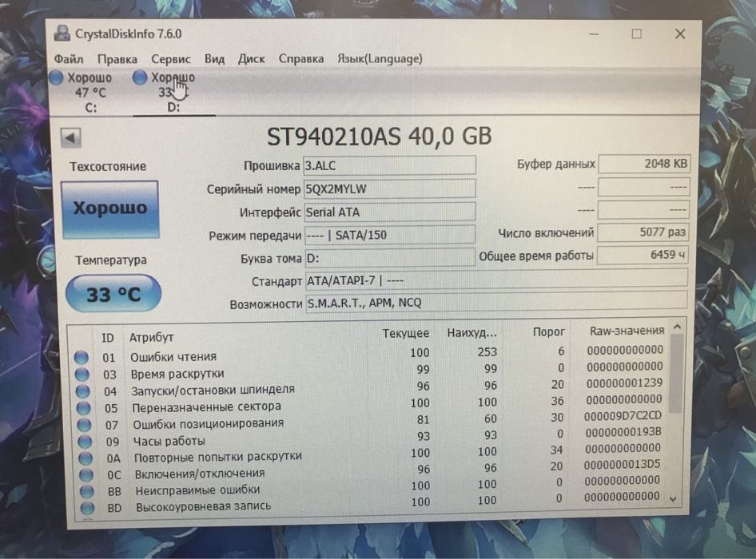The height and width of the screenshot is (559, 756).
Task: Open the Справка menu
Action: coord(300,59)
